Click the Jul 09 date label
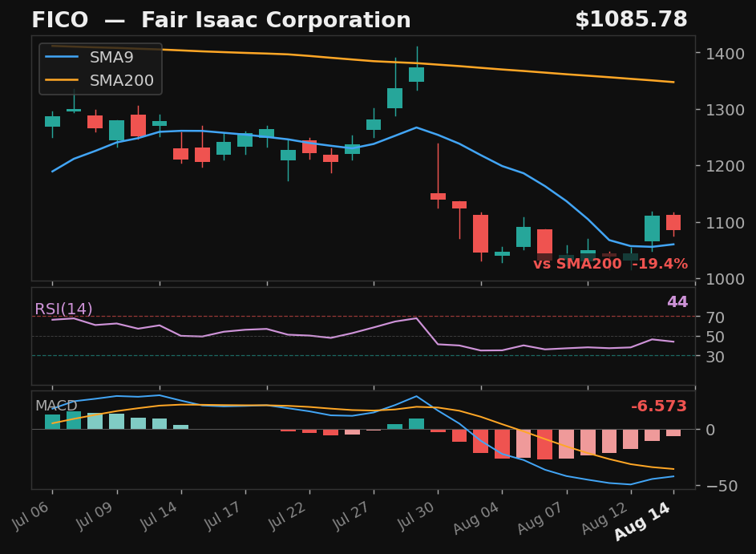 click(x=95, y=515)
